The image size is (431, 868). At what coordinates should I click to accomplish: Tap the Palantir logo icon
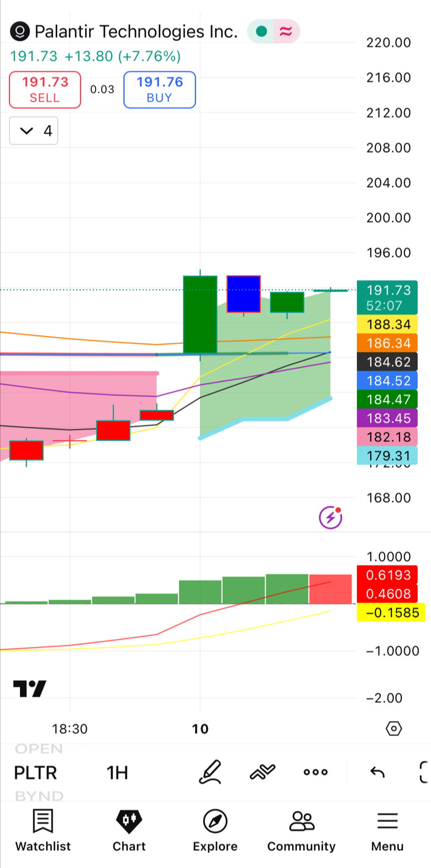[20, 32]
